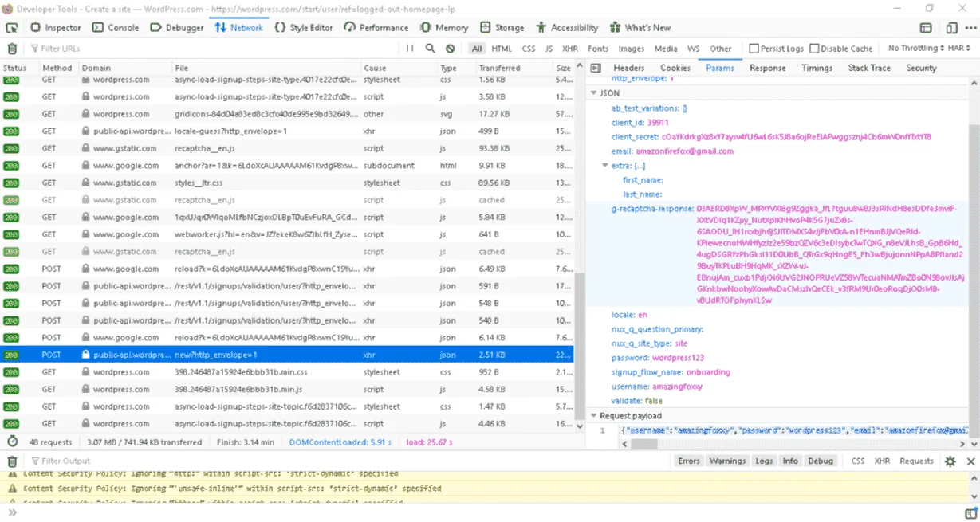The image size is (980, 522).
Task: Select the 398.246487a15924e6bbb31b.min.css row
Action: coord(287,372)
